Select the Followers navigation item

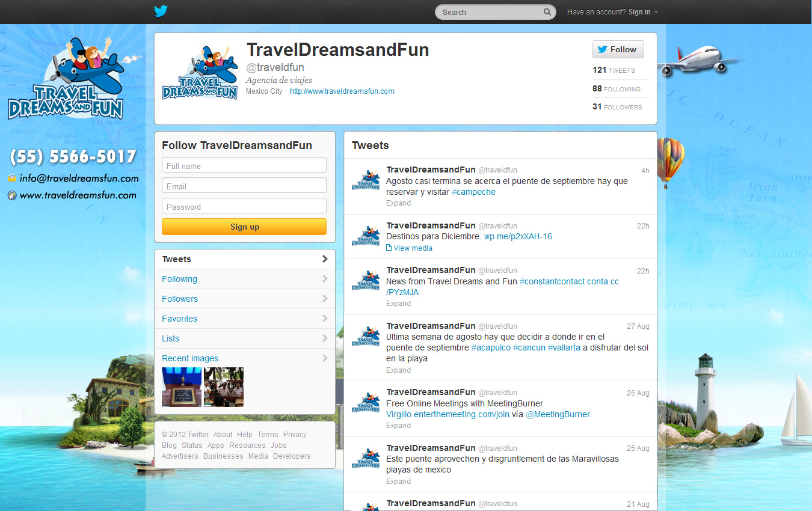pos(245,299)
